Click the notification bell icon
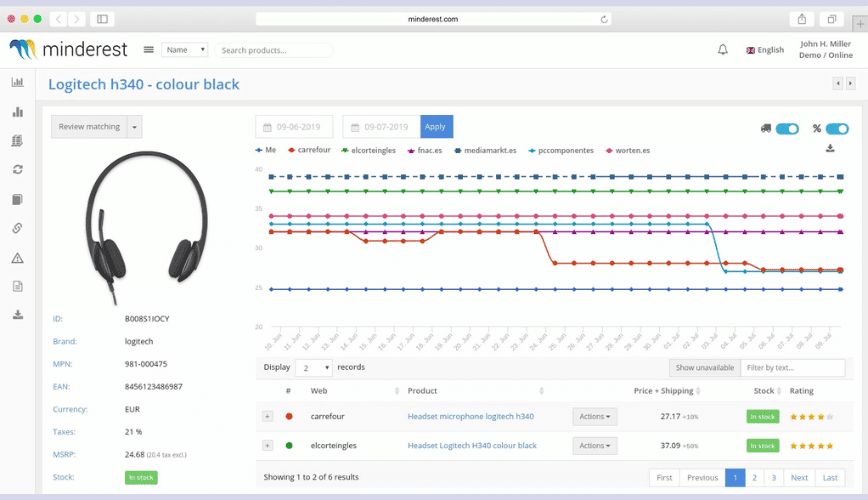The width and height of the screenshot is (868, 500). 723,50
